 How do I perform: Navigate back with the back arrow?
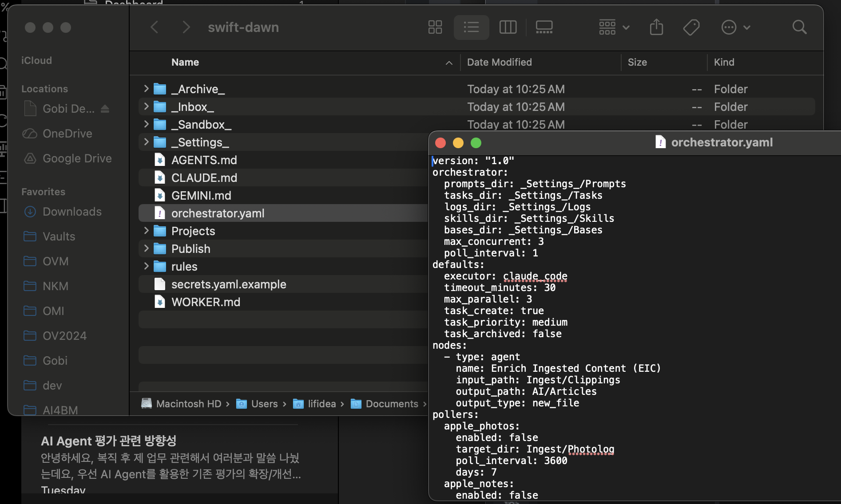click(x=154, y=27)
